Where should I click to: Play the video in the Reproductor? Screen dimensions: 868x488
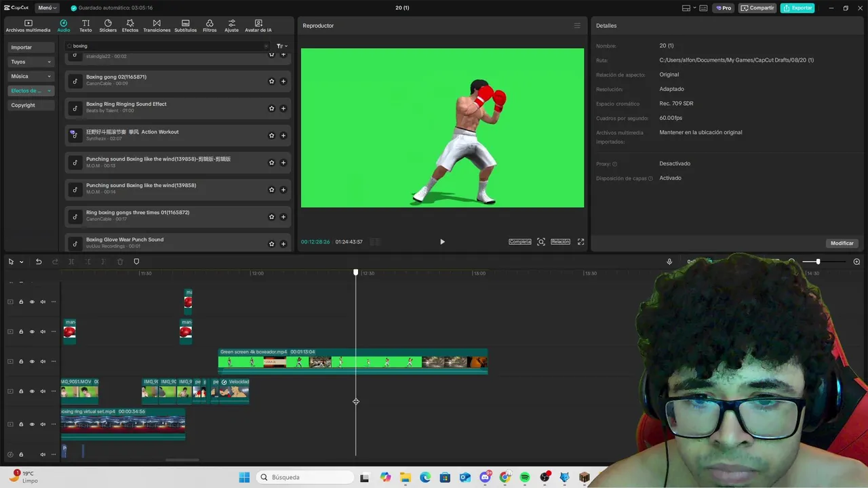tap(442, 242)
